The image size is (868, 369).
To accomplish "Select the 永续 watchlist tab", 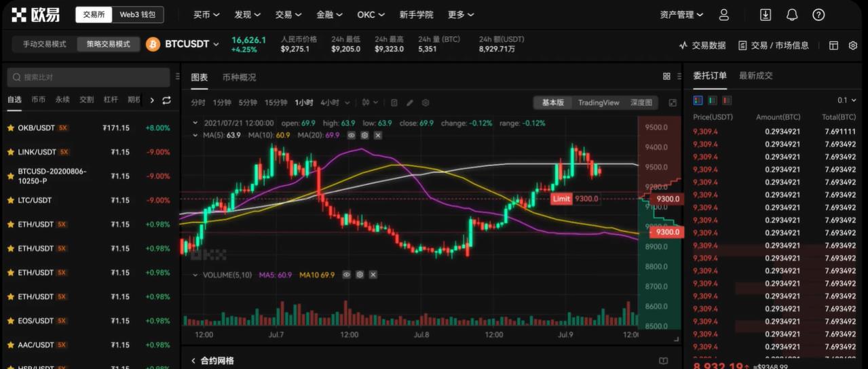I will click(x=62, y=100).
